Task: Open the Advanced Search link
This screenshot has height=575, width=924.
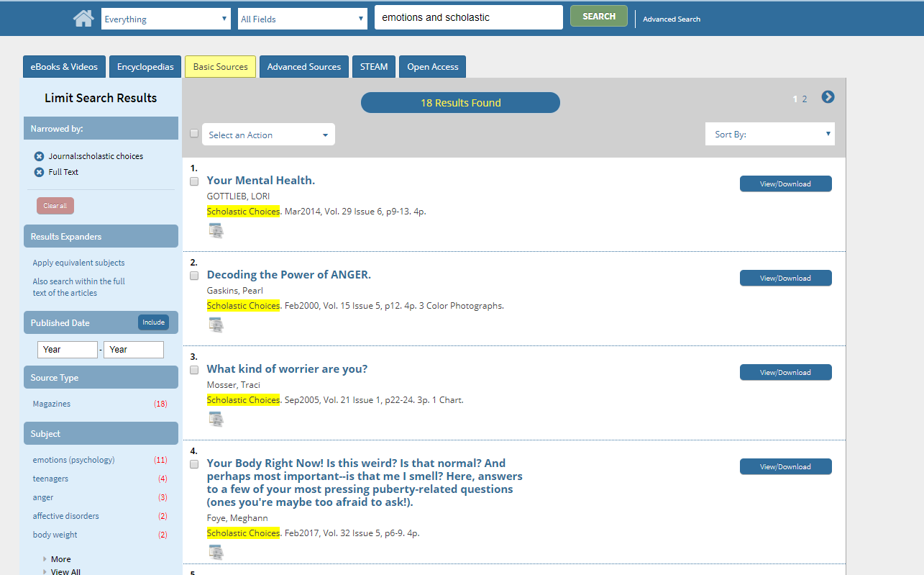Action: click(672, 19)
